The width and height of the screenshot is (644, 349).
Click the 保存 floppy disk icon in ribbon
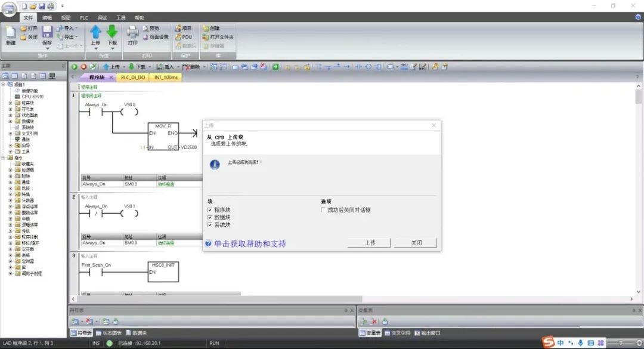coord(47,32)
